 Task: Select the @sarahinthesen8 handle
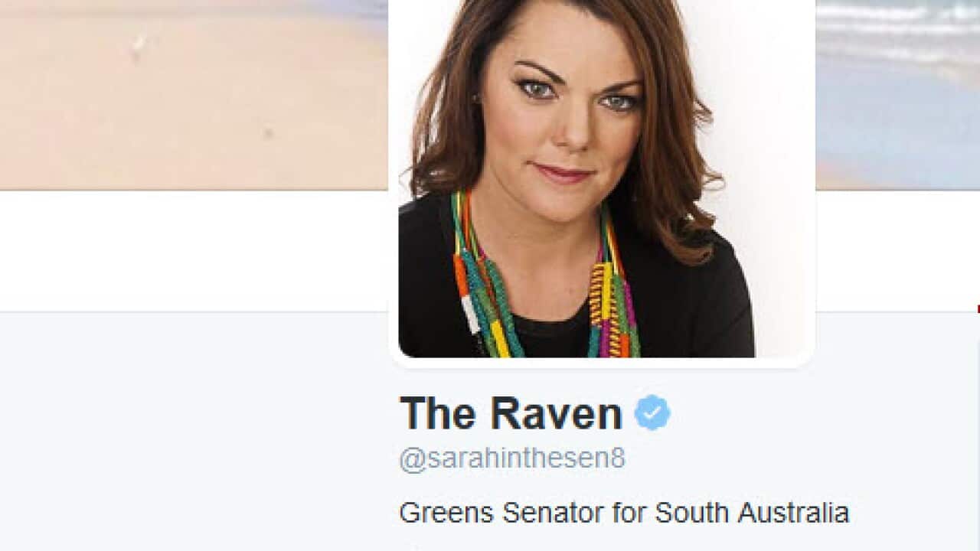512,458
